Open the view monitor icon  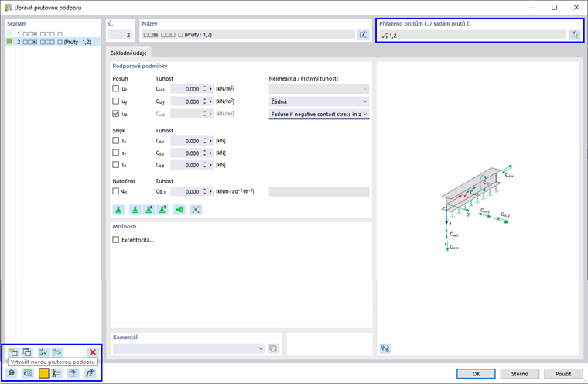(73, 373)
